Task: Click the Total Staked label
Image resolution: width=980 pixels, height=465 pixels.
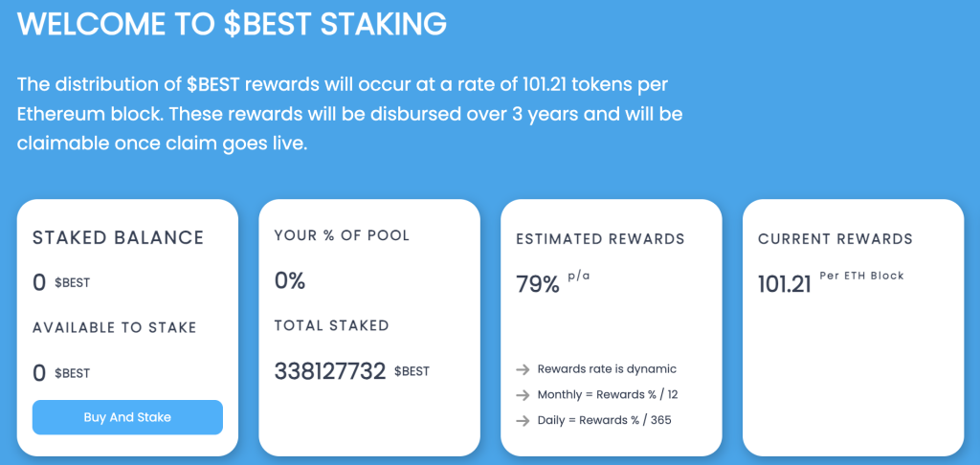Action: (x=331, y=325)
